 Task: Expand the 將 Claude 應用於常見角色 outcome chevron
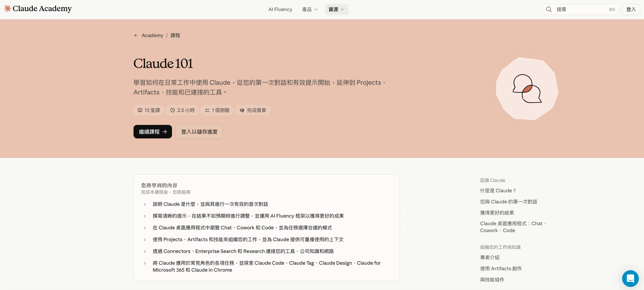145,263
